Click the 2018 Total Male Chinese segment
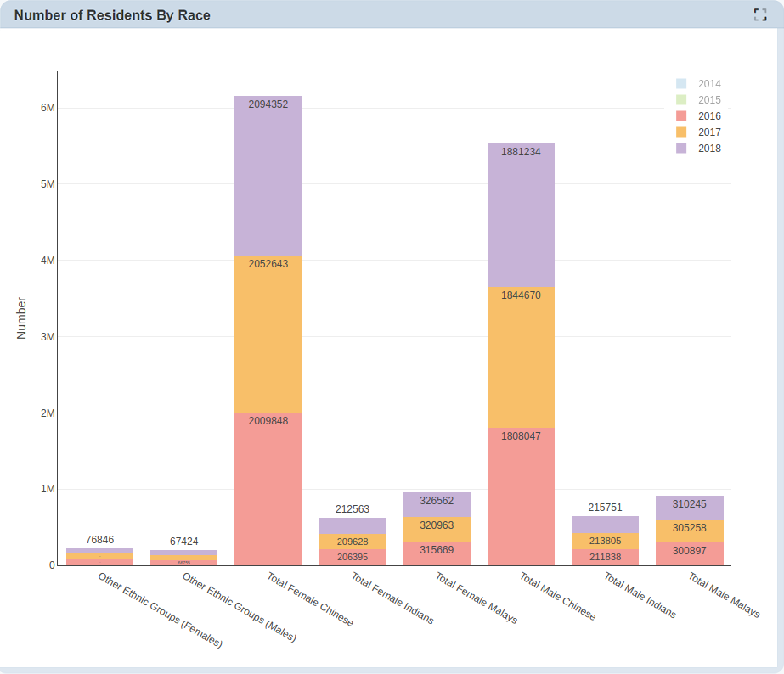The width and height of the screenshot is (784, 674). [521, 216]
